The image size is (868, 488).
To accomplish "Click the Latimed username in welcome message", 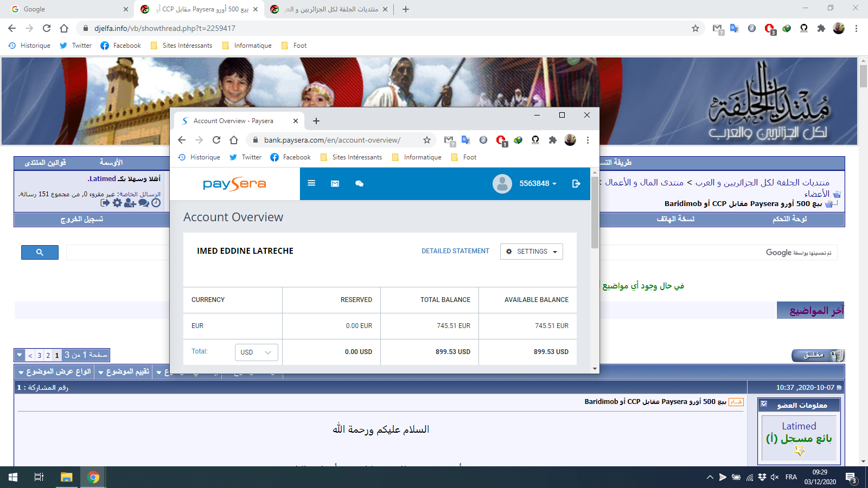I will click(103, 178).
